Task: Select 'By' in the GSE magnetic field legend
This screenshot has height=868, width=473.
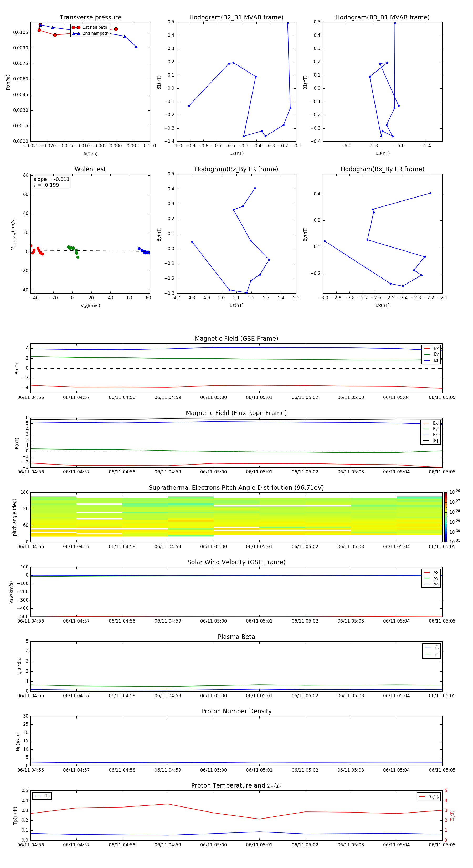Action: tap(431, 354)
